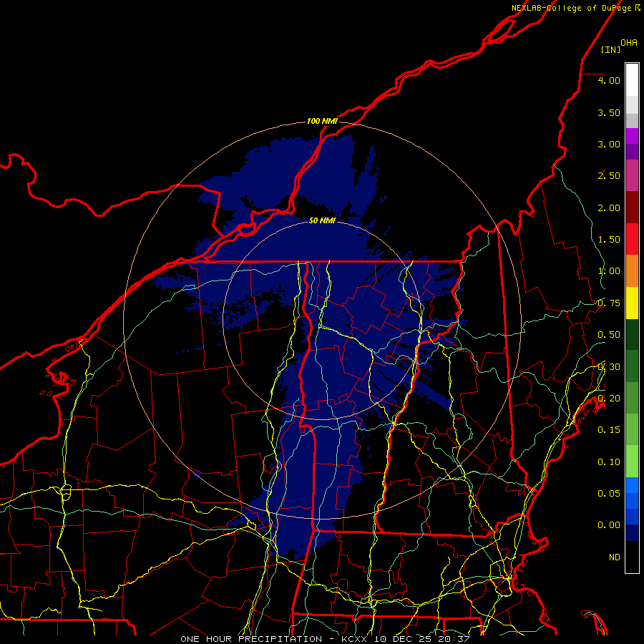Click the "50 NMI" range ring label

(322, 220)
